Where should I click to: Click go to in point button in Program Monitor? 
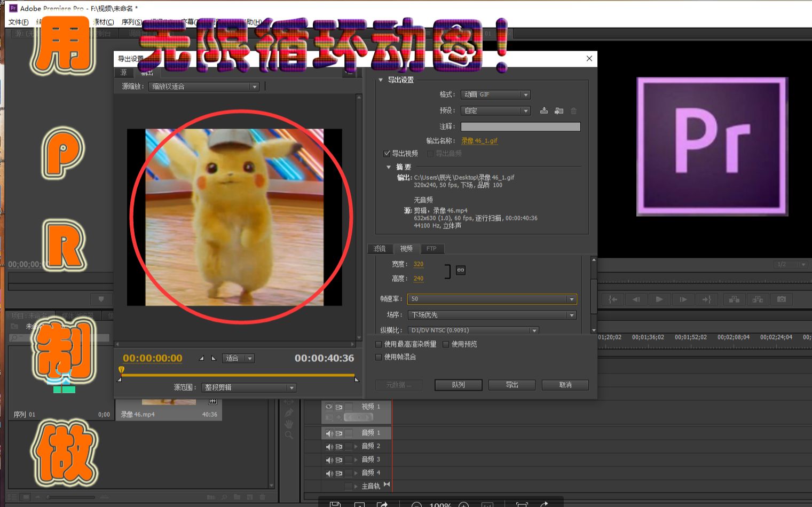613,299
